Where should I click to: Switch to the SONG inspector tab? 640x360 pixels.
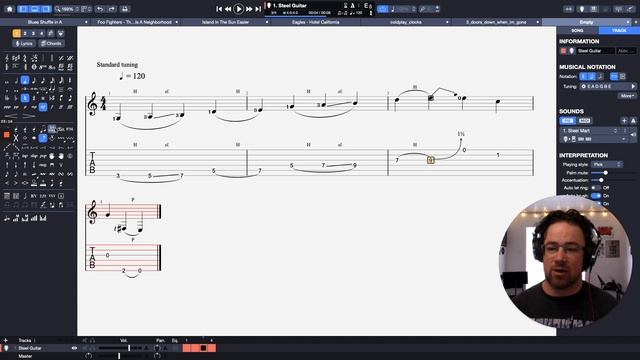(577, 31)
